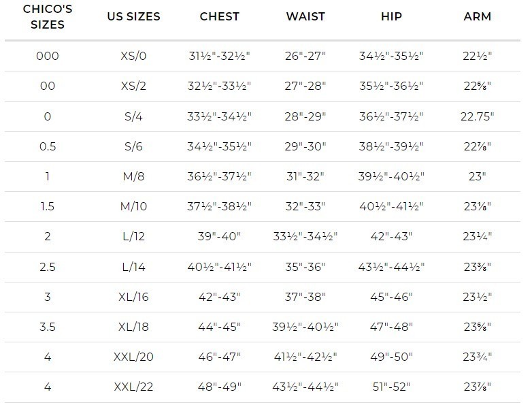Select the CHEST column header
532x405 pixels.
[x=220, y=16]
